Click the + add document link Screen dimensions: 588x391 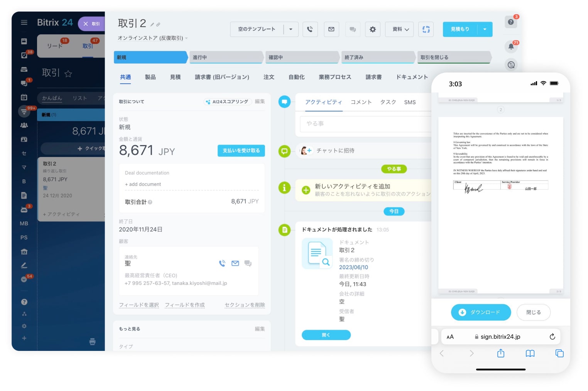143,184
